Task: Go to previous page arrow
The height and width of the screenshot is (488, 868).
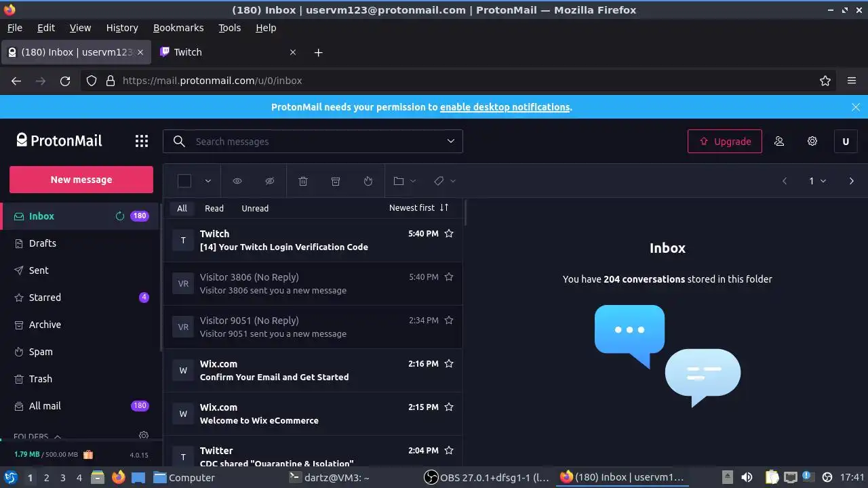Action: [785, 181]
